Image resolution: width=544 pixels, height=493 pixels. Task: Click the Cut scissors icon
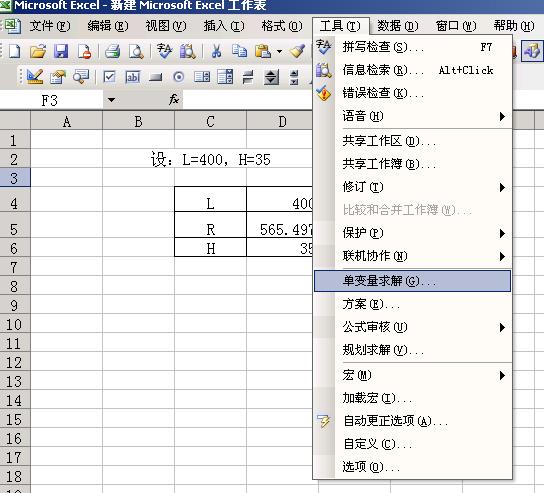click(216, 52)
